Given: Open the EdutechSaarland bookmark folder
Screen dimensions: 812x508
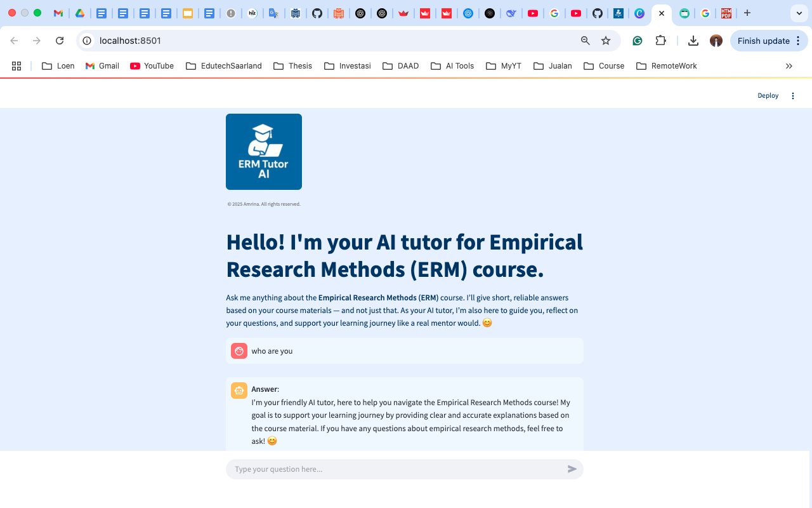Looking at the screenshot, I should pos(223,65).
